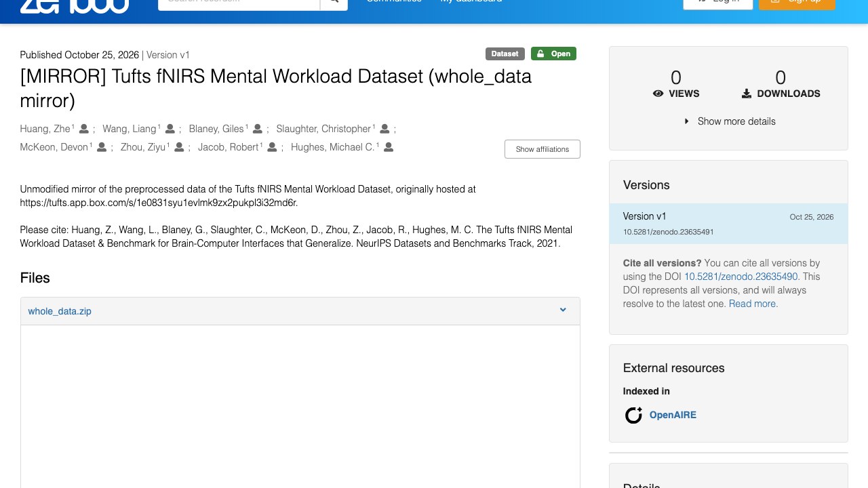Open profile icon next to Wang, Liang
The height and width of the screenshot is (488, 868).
click(x=170, y=129)
